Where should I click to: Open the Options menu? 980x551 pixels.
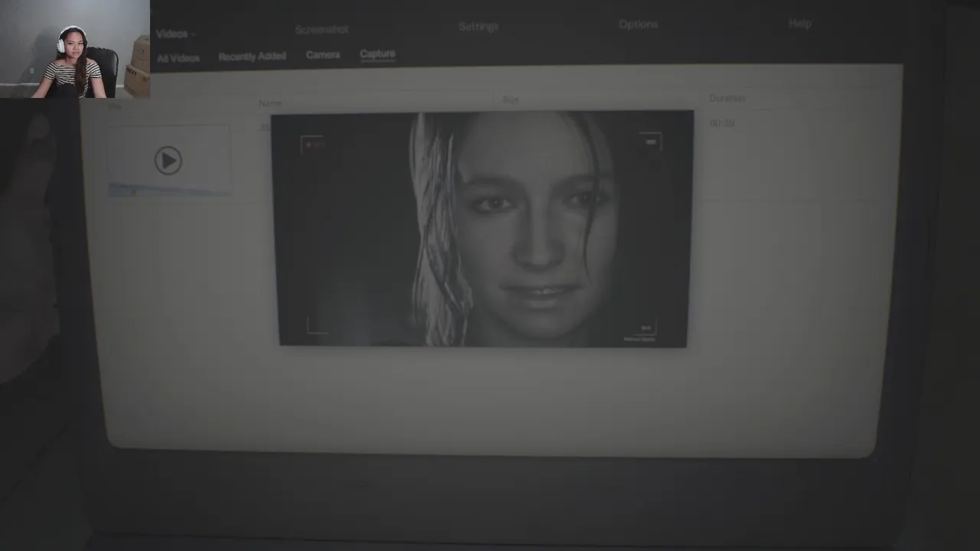click(x=638, y=24)
